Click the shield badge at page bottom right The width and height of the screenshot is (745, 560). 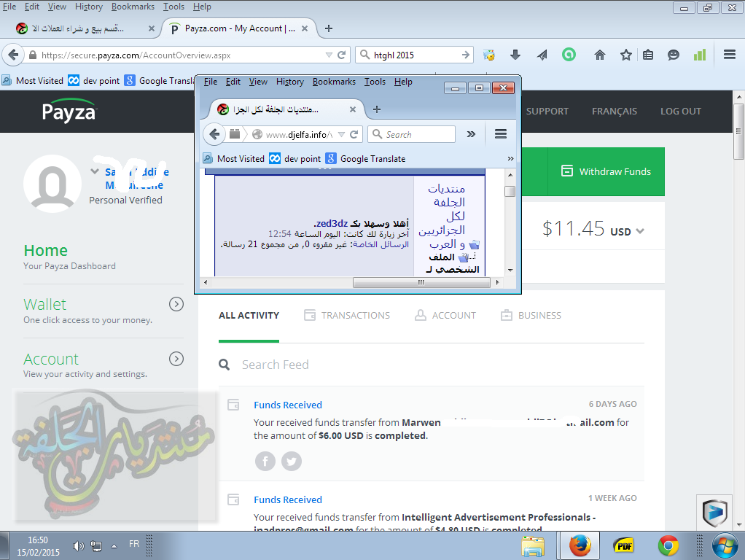[x=714, y=513]
